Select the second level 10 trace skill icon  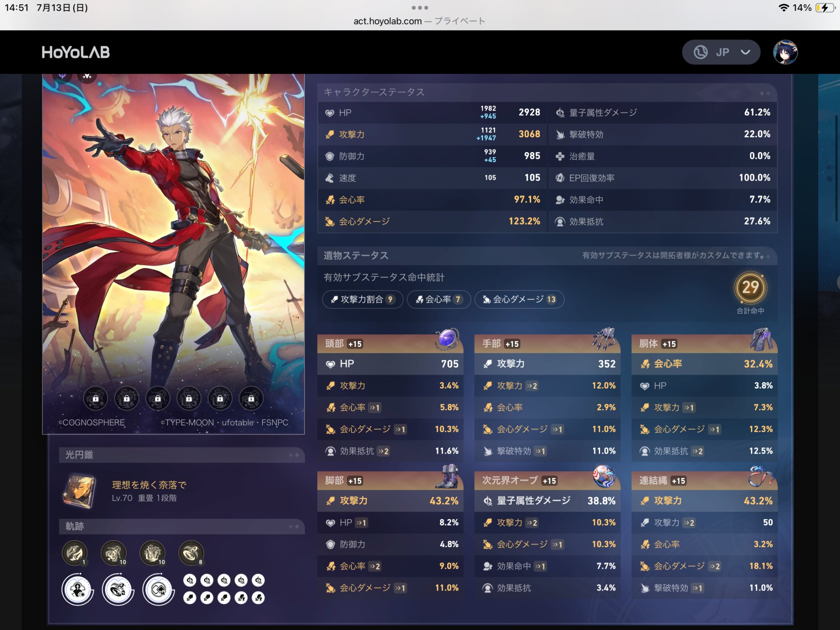[x=152, y=553]
